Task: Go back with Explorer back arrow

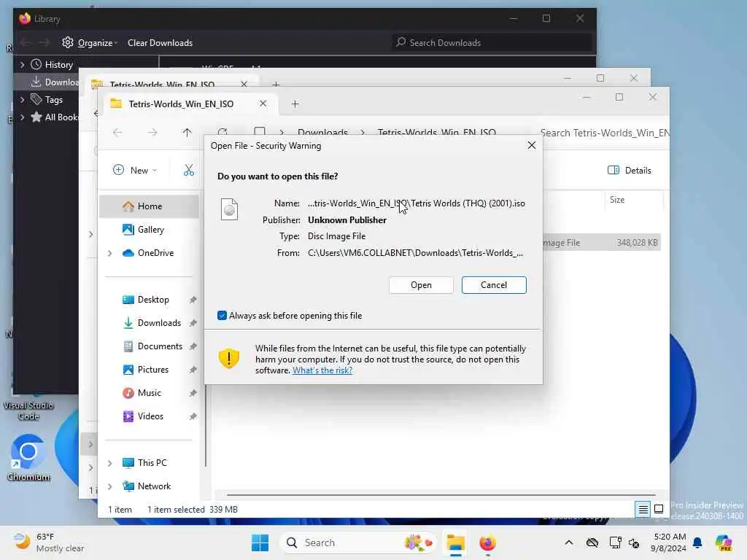Action: 117,133
